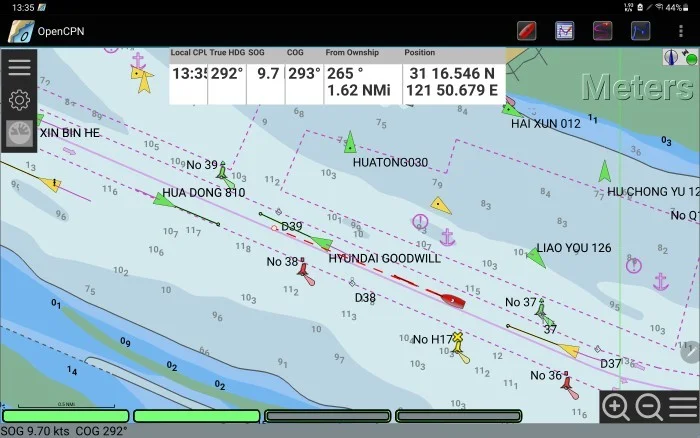Open the hamburger menu in left sidebar
This screenshot has width=700, height=438.
tap(19, 68)
